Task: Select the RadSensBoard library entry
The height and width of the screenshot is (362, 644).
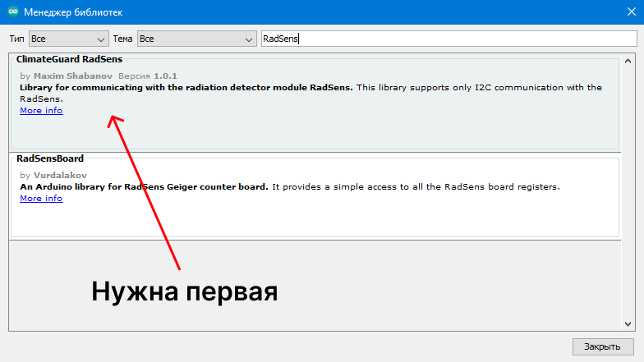Action: point(315,196)
